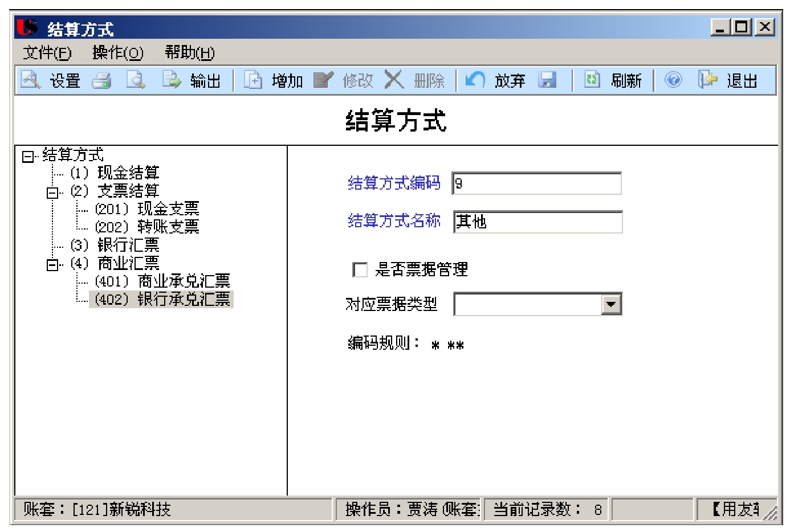The image size is (790, 532).
Task: Select (401) 商业承兑汇票 in the tree
Action: coord(162,281)
